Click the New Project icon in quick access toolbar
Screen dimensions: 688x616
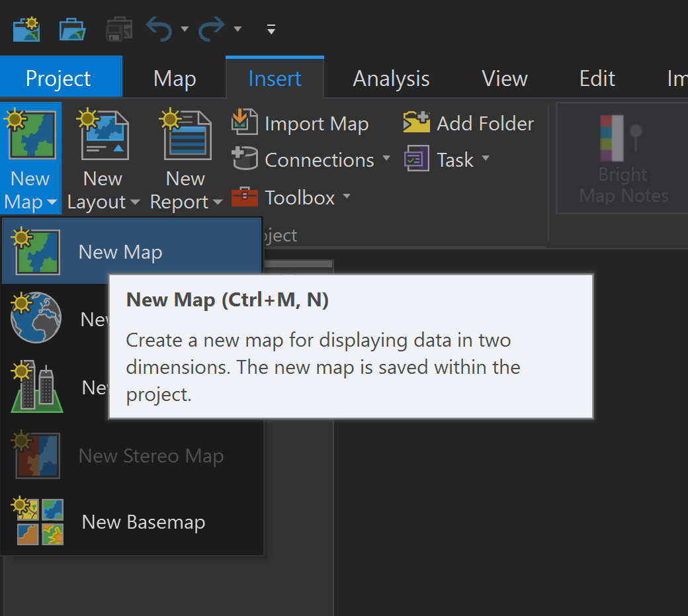(x=26, y=29)
